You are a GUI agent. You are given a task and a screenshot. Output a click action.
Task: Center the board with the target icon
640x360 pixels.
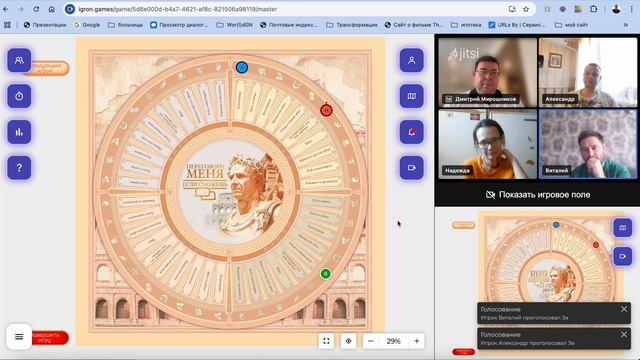348,341
